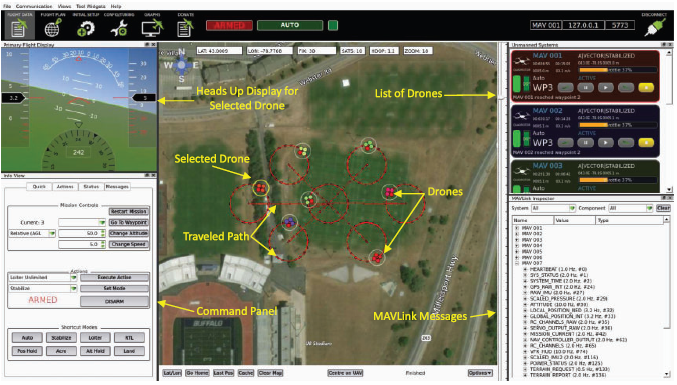Image resolution: width=677 pixels, height=385 pixels.
Task: Click MAV 001 quadrotor icon
Action: tap(521, 62)
